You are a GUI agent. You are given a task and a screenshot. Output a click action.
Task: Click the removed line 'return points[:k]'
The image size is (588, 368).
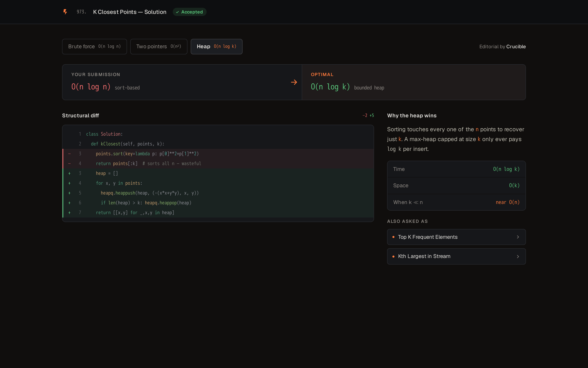(x=218, y=164)
